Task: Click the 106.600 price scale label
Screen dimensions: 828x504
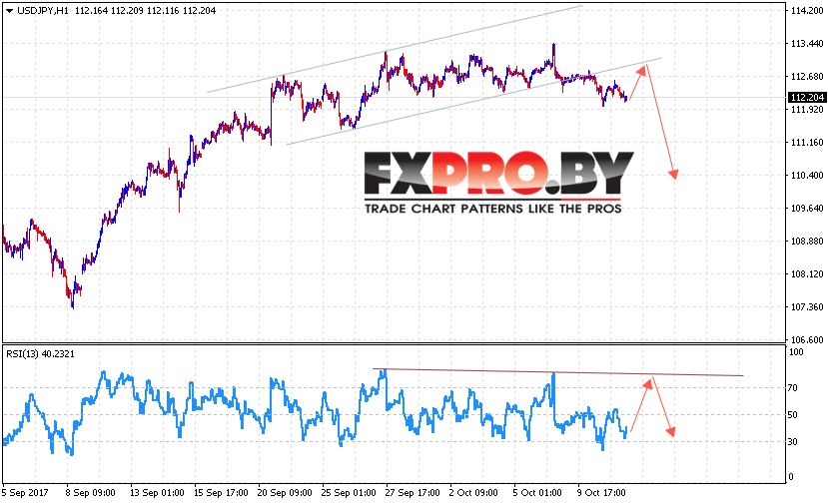Action: pyautogui.click(x=807, y=340)
